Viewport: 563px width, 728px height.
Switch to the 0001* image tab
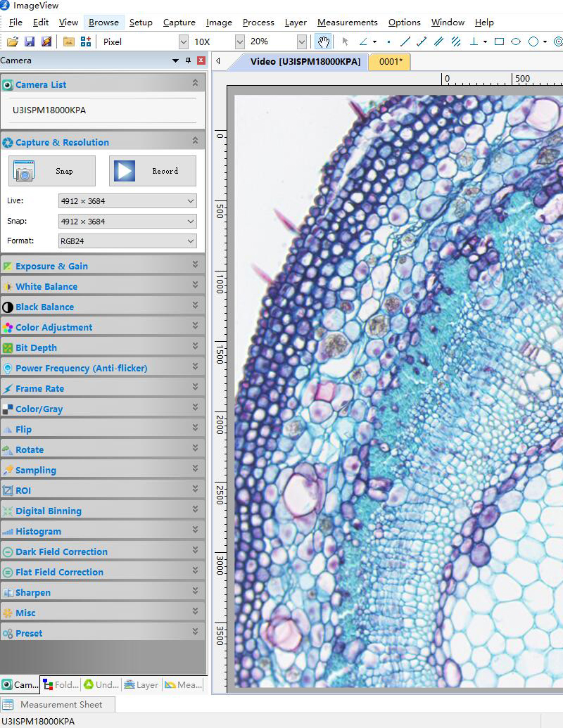click(391, 62)
